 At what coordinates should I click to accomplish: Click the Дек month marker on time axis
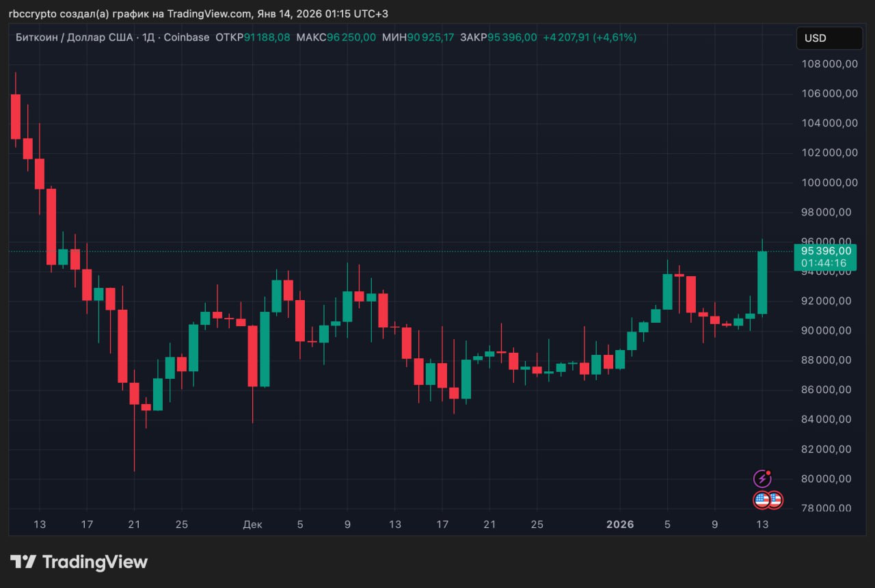[x=252, y=524]
